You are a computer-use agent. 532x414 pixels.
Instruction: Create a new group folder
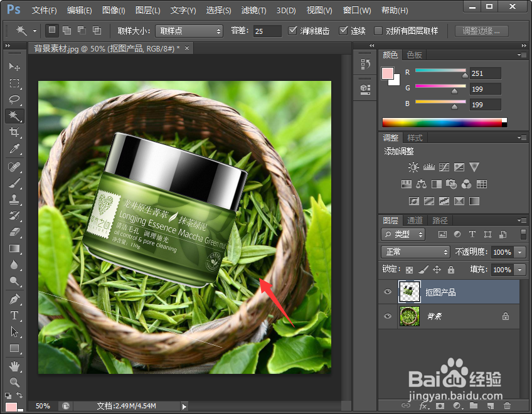click(x=474, y=405)
